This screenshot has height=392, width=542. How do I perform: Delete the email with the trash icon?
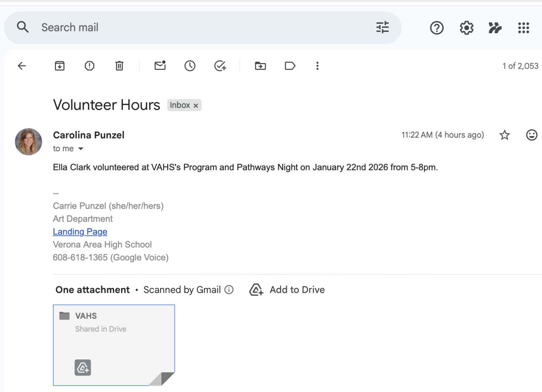tap(119, 66)
